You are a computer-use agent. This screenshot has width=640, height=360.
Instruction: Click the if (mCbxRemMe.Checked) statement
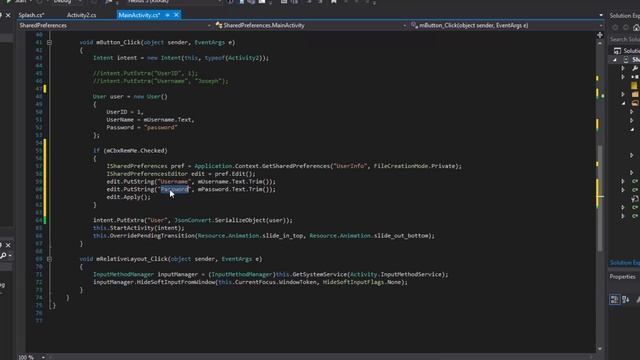[x=130, y=151]
